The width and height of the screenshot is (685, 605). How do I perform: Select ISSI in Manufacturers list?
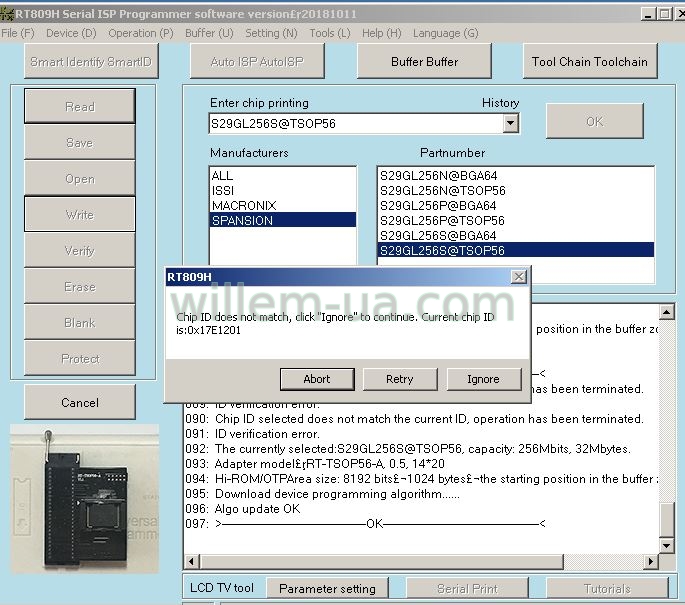tap(283, 190)
